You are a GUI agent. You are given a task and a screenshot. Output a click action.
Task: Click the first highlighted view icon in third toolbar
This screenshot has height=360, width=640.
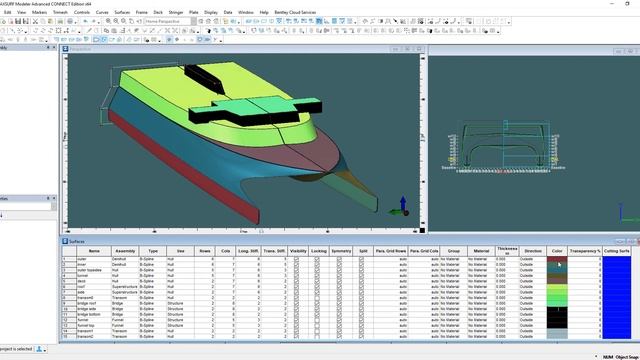coord(96,40)
